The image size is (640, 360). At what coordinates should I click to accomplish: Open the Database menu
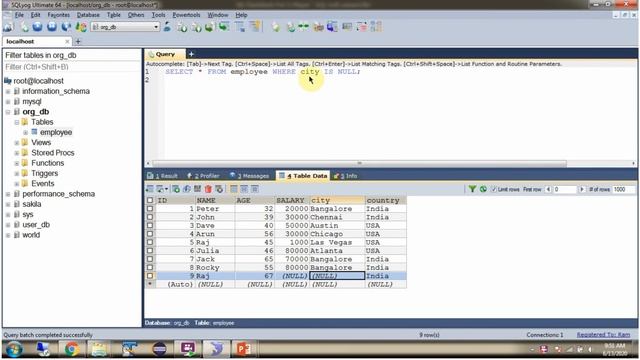coord(88,15)
